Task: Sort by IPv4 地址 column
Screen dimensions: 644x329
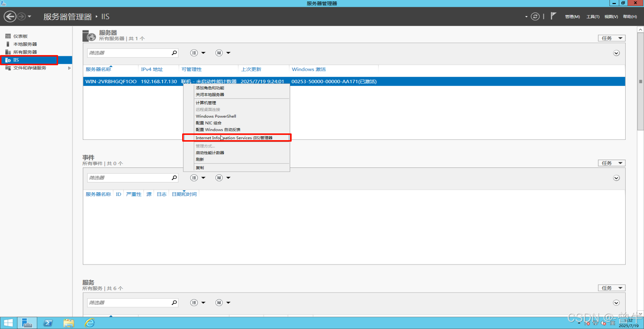Action: 152,69
